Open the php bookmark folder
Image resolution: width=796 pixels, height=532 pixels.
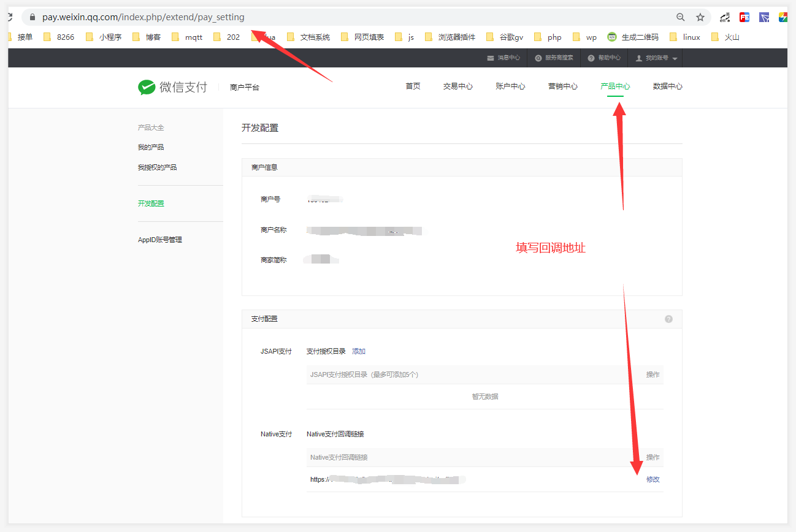548,37
